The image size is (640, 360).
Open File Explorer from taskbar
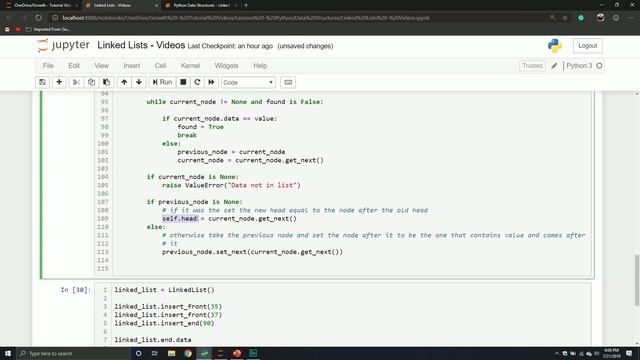(x=171, y=353)
